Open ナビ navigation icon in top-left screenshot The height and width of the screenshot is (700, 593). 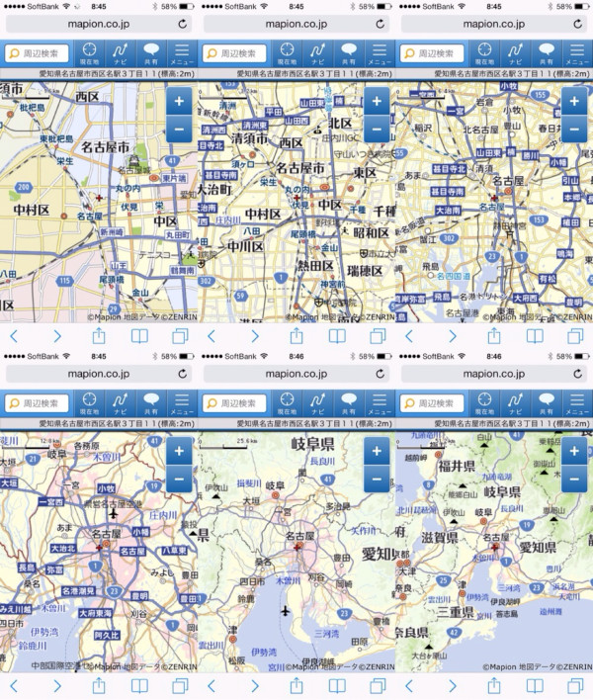(x=121, y=53)
